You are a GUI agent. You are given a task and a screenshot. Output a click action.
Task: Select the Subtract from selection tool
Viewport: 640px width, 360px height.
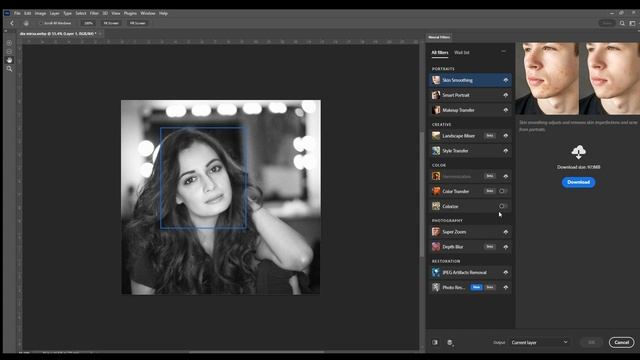point(9,51)
